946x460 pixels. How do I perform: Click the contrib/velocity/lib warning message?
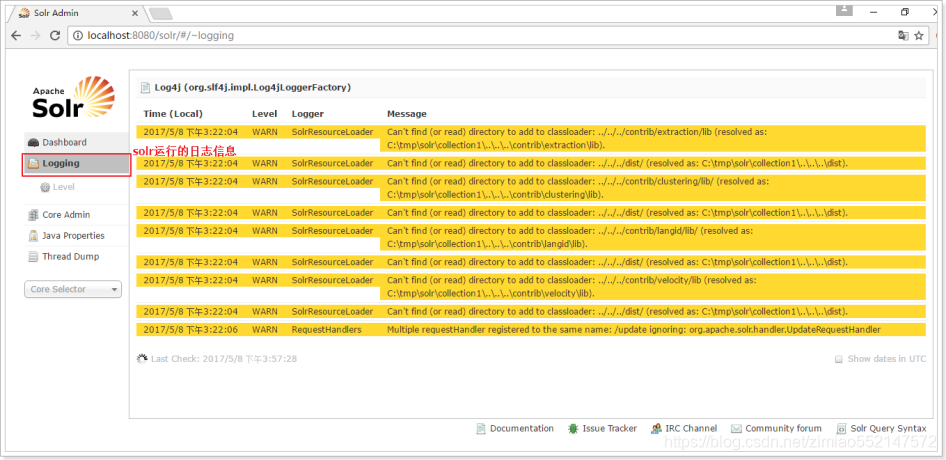[x=653, y=287]
